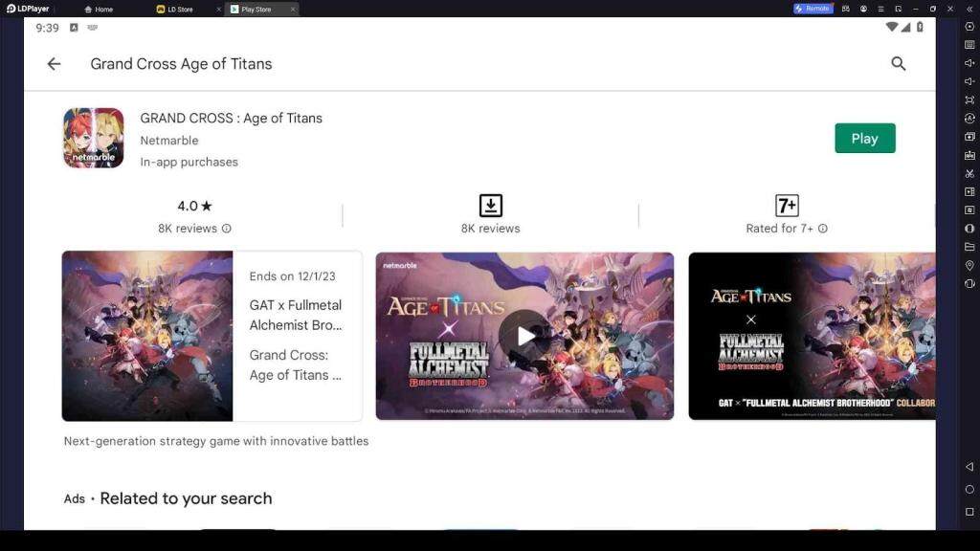Open the GRAND CROSS app icon
The width and height of the screenshot is (980, 551).
[x=93, y=138]
